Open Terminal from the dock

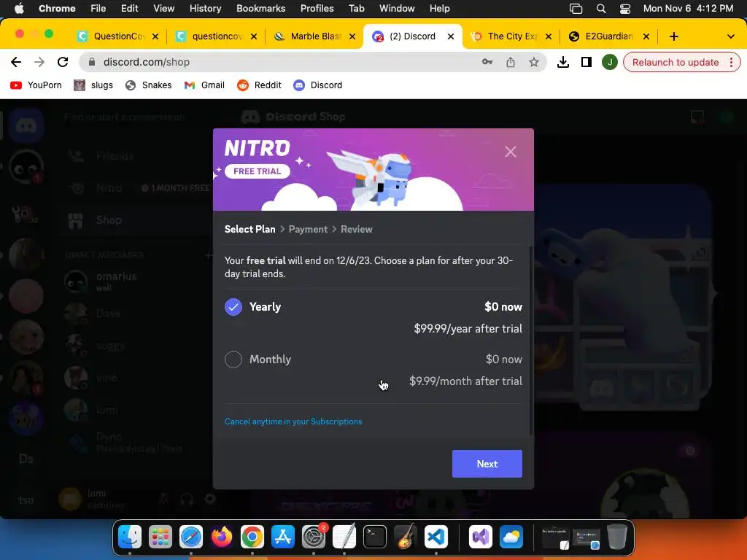[x=374, y=537]
